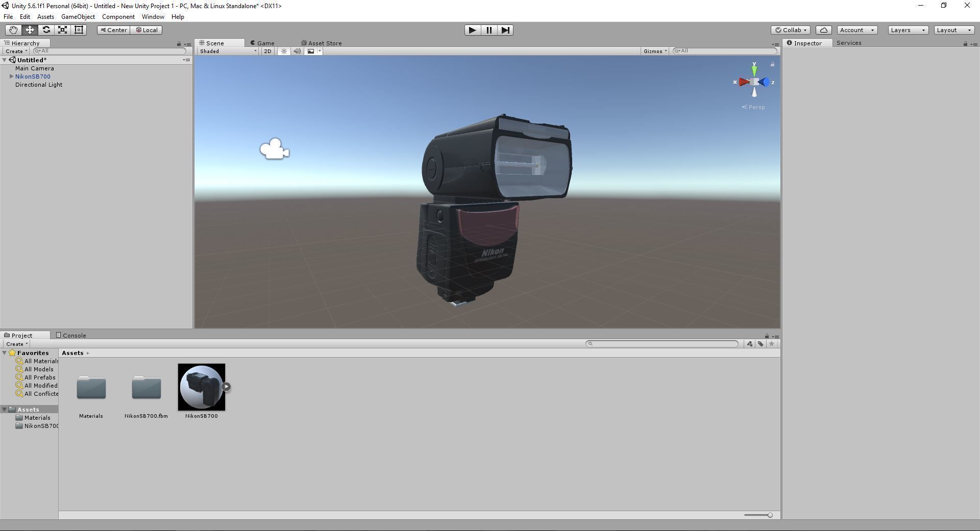
Task: Click the Y axis cone on scene gizmo
Action: tap(754, 70)
